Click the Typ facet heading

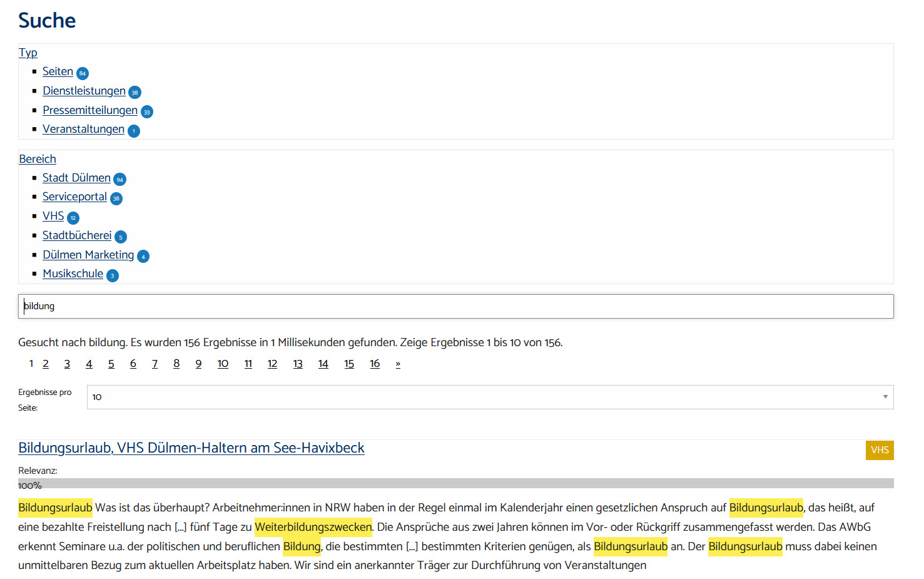click(x=28, y=53)
